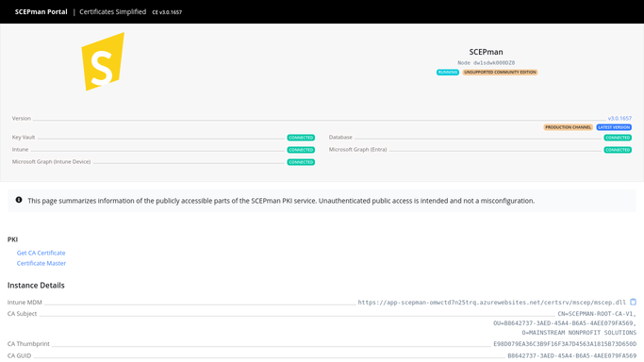
Task: Click the Database CONNECTED badge
Action: coord(618,138)
